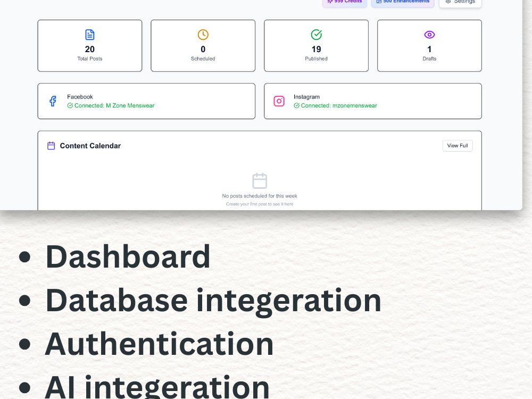Click the 'Facebook' label
532x399 pixels.
coord(80,97)
